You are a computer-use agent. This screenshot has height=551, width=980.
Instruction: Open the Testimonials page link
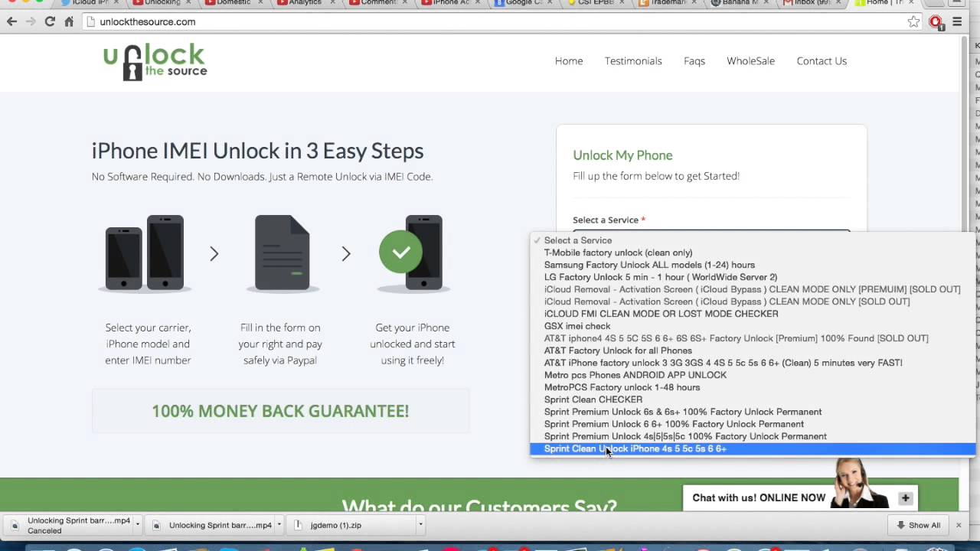coord(633,61)
